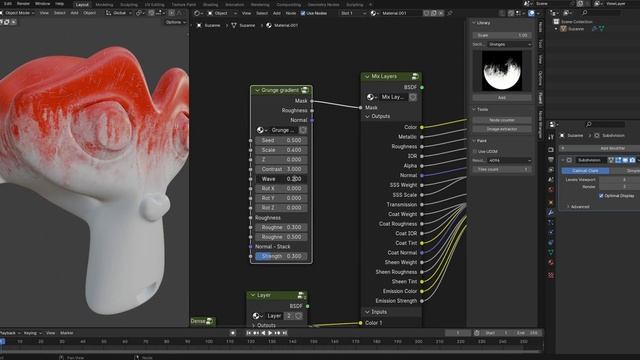Viewport: 640px width, 360px height.
Task: Click the Add button in Library panel
Action: 502,98
